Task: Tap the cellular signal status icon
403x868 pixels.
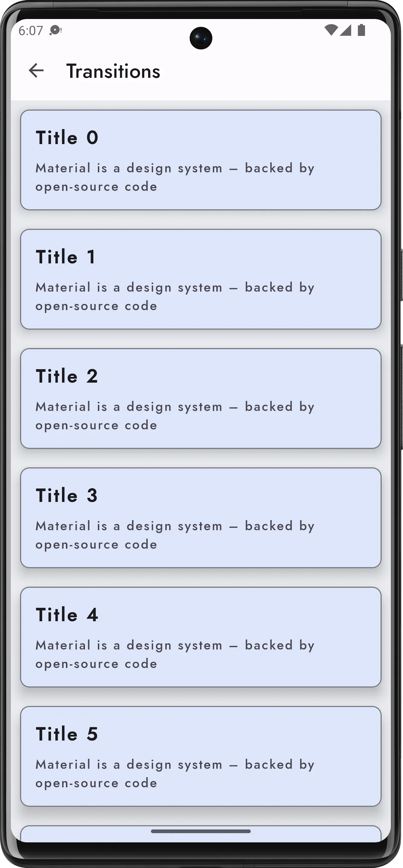Action: tap(345, 30)
